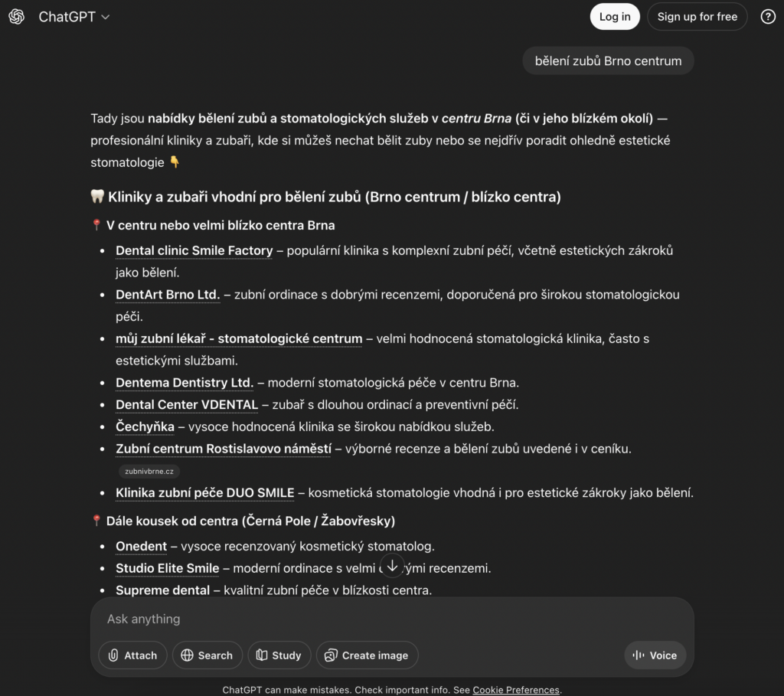This screenshot has width=784, height=696.
Task: Click the ChatGPT logo icon
Action: point(17,17)
